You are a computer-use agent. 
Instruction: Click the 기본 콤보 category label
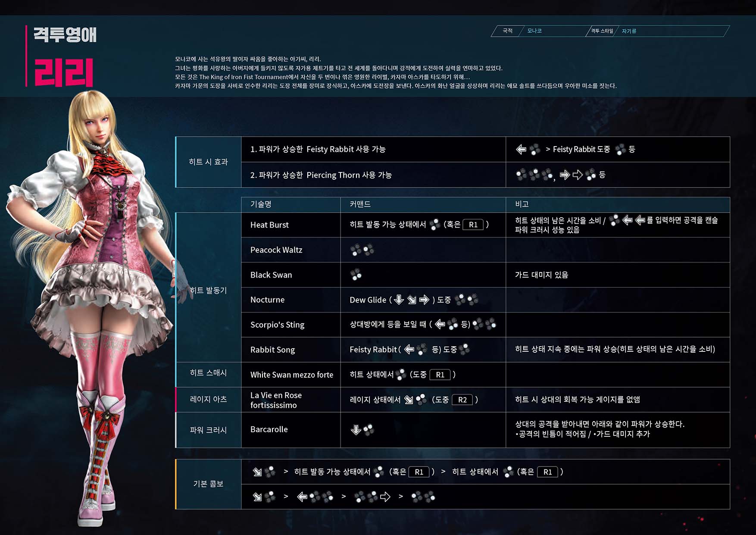click(x=208, y=484)
